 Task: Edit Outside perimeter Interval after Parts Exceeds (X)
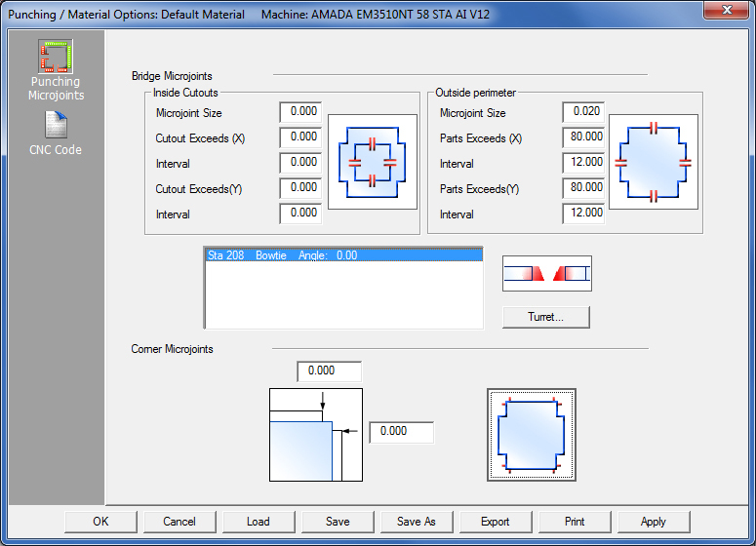[584, 163]
